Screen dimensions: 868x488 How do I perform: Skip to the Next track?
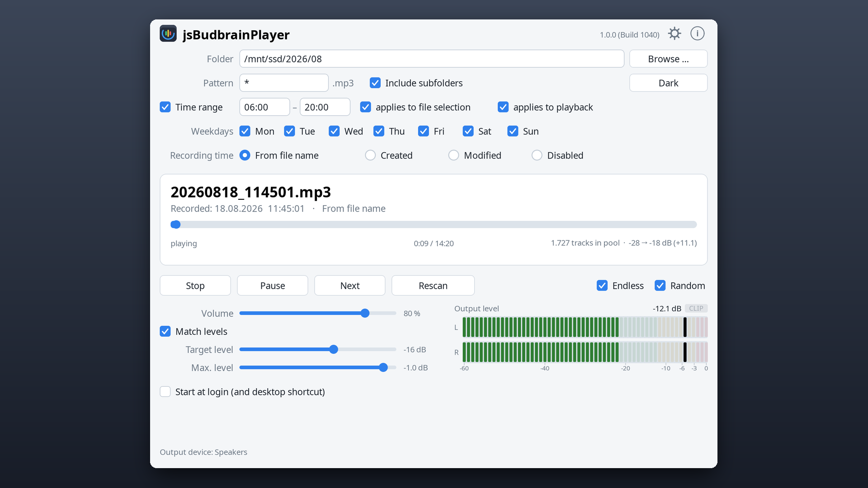[350, 286]
